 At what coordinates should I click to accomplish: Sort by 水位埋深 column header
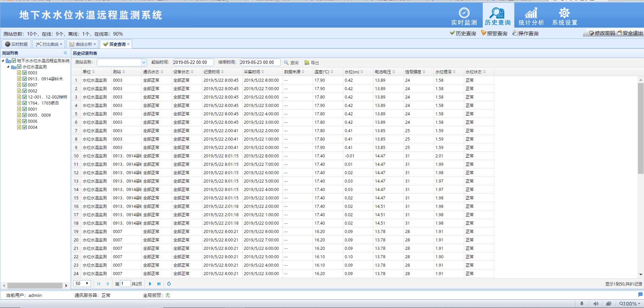click(445, 72)
